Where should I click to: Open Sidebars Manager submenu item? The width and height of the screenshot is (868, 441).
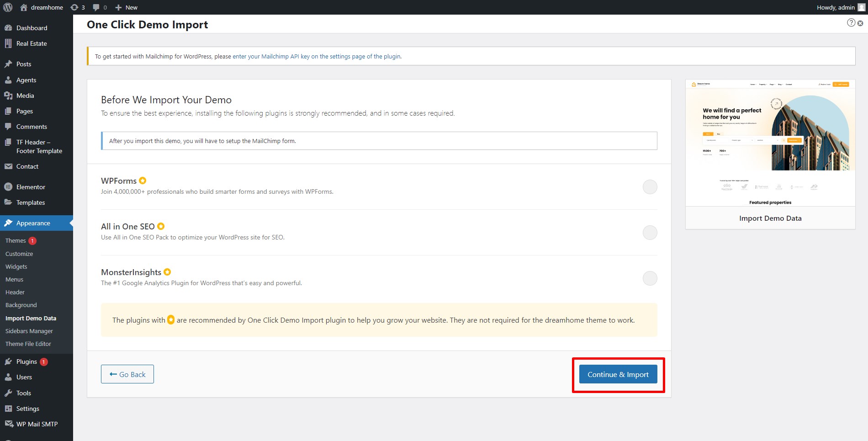29,331
